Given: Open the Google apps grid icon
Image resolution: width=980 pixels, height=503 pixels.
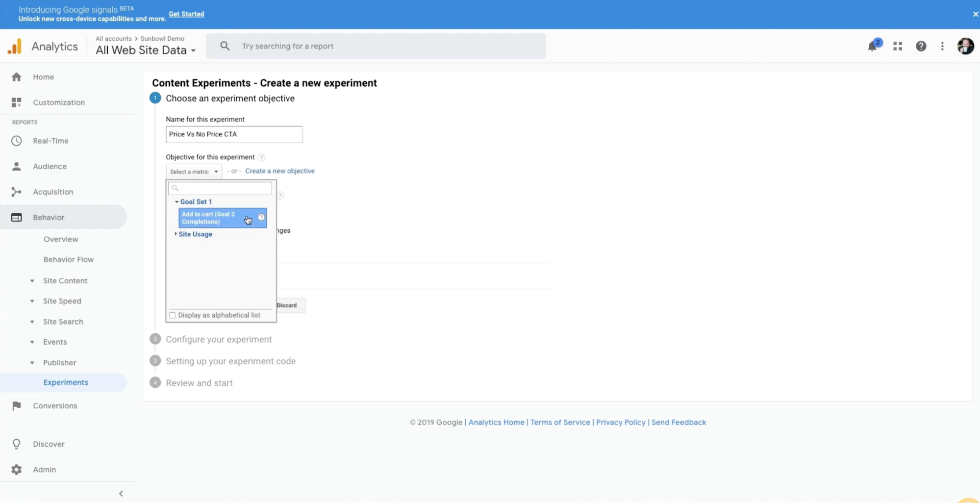Looking at the screenshot, I should (898, 46).
